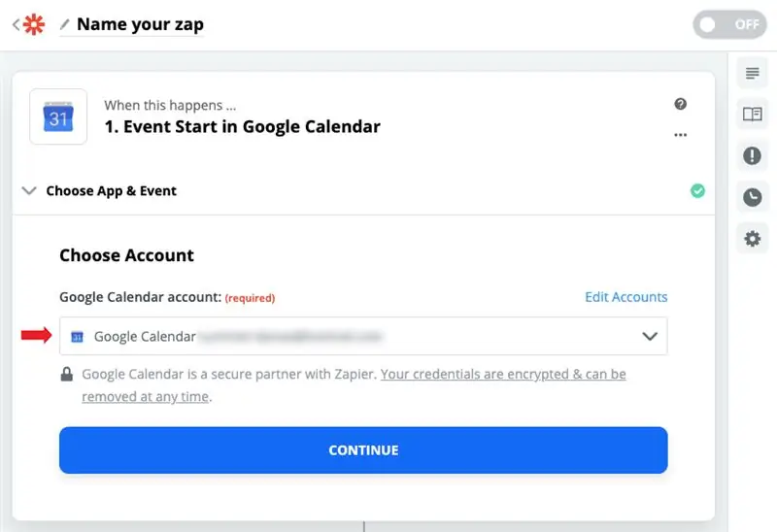This screenshot has height=532, width=777.
Task: Open the Google Calendar account dropdown
Action: click(x=363, y=336)
